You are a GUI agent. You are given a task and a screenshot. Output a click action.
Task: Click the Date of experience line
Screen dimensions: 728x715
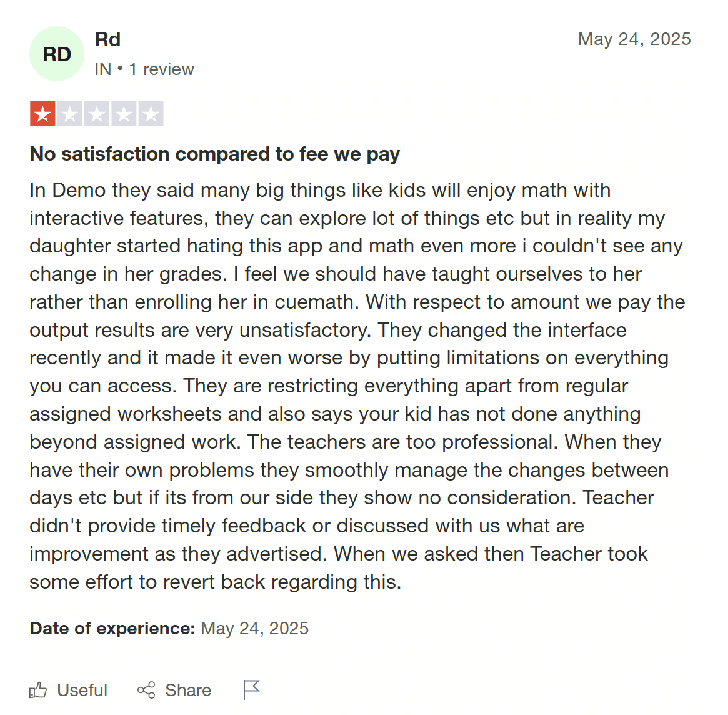169,628
